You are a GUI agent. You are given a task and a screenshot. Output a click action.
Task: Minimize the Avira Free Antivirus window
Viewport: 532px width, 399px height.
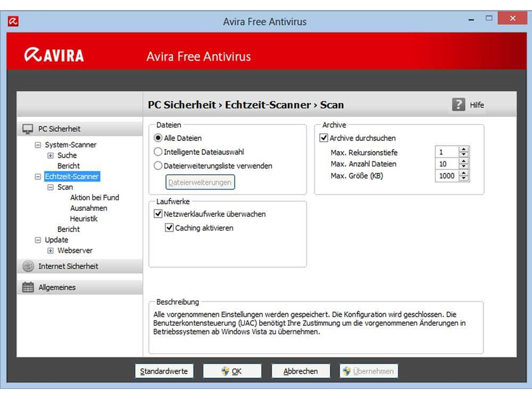(471, 20)
